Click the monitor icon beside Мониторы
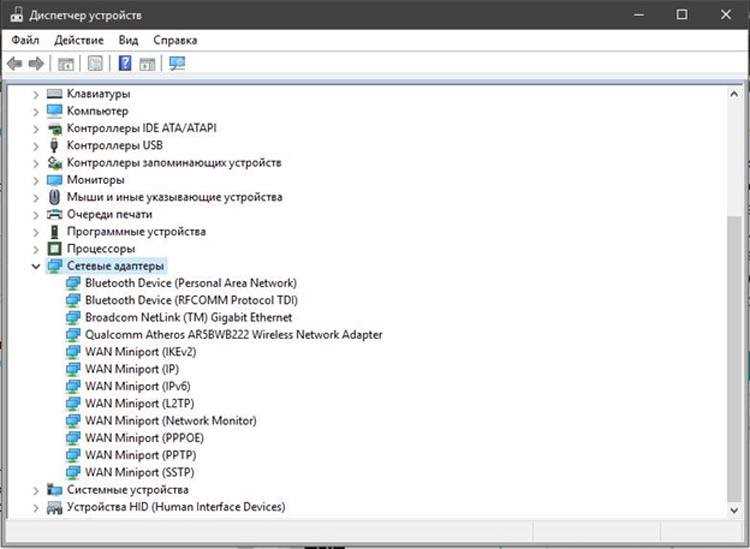This screenshot has height=549, width=750. pyautogui.click(x=55, y=180)
